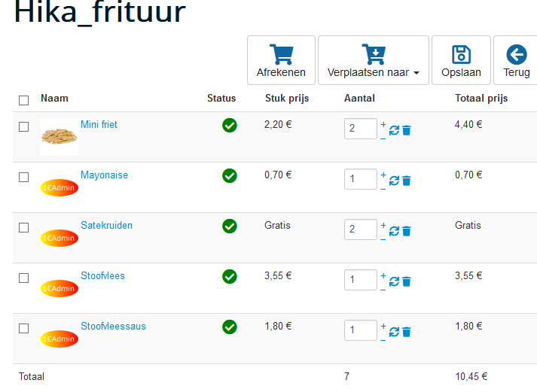Click the Afrekenen checkout cart button
537x392 pixels.
[x=281, y=61]
